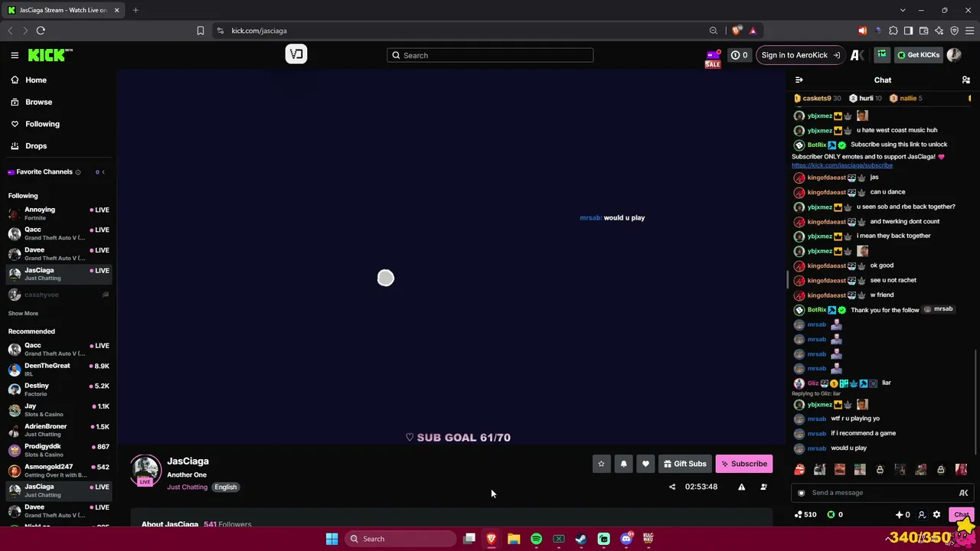980x551 pixels.
Task: Open the Brave Rewards triangle icon
Action: pos(753,31)
